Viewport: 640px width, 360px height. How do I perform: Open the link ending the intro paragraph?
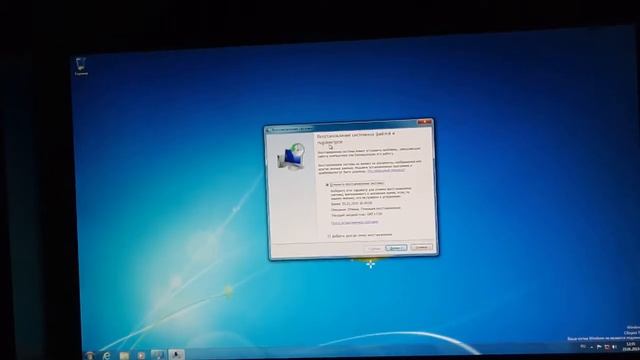[385, 170]
